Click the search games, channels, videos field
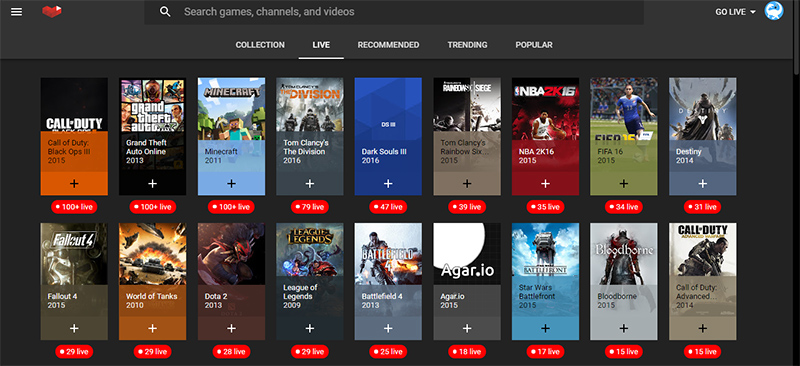This screenshot has height=366, width=800. tap(394, 12)
